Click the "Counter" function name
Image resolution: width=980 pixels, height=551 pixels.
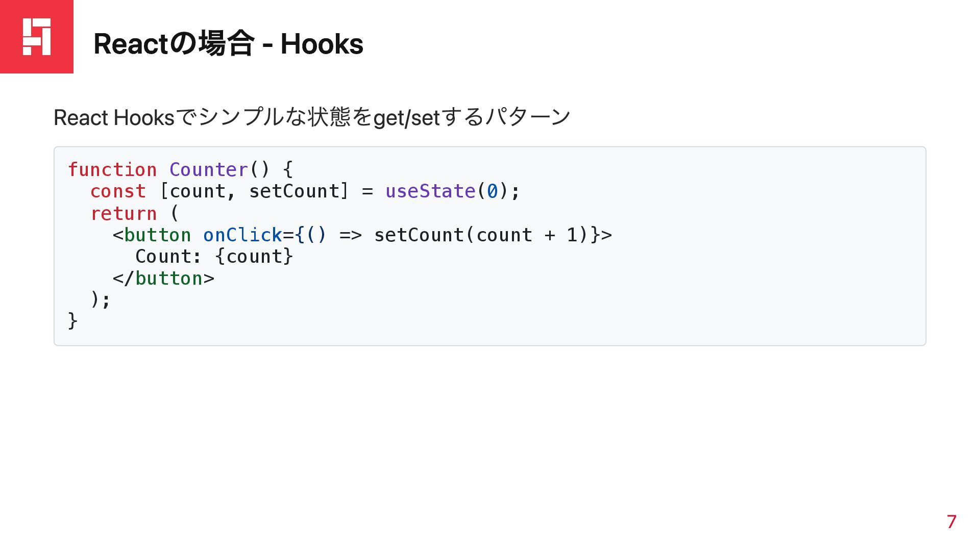[x=208, y=169]
